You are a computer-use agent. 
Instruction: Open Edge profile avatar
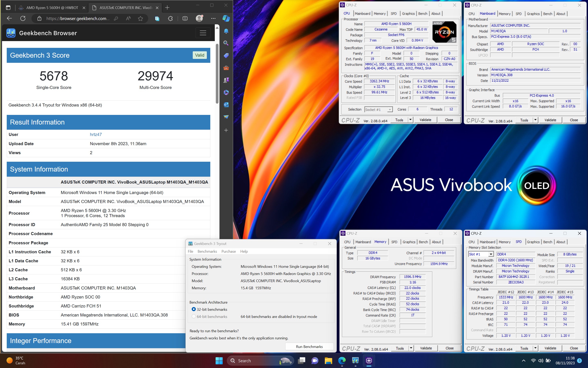tap(199, 18)
